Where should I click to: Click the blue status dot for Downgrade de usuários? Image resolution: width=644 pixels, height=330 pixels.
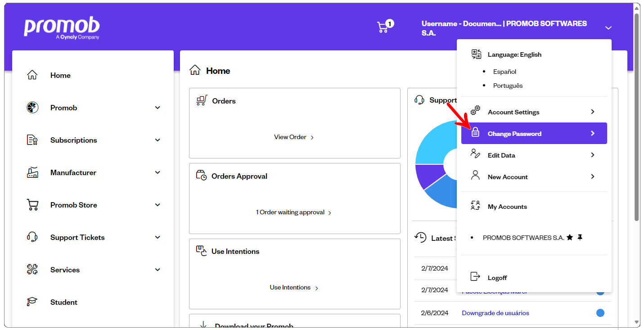pos(600,313)
